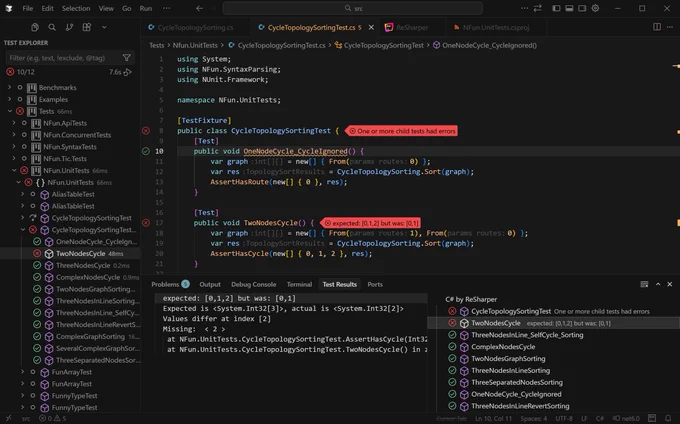Screen dimensions: 680x424
Task: Toggle the secondary sidebar layout icon
Action: [582, 8]
